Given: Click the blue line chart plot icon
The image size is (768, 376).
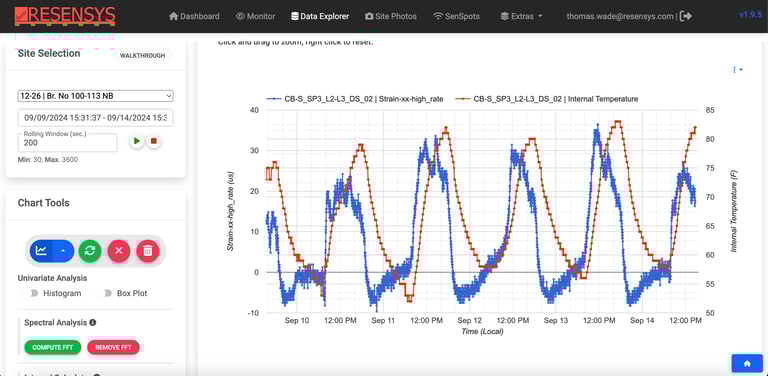Looking at the screenshot, I should tap(42, 251).
